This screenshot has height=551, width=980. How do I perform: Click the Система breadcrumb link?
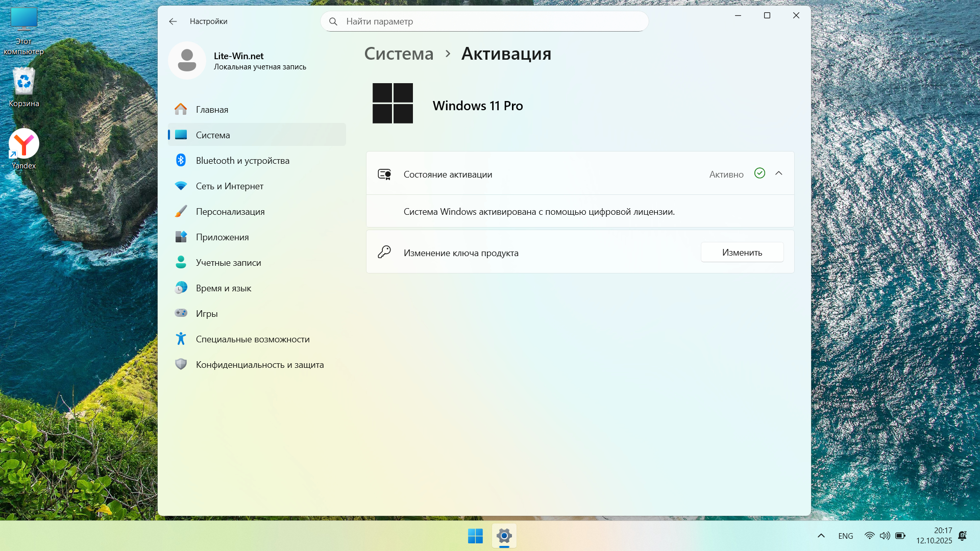click(399, 54)
